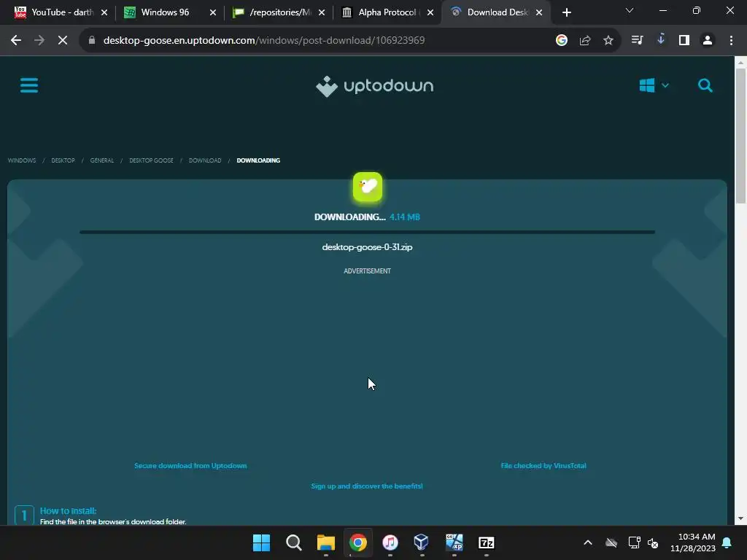Click the URL address bar
Screen dimensions: 747x560
320,41
